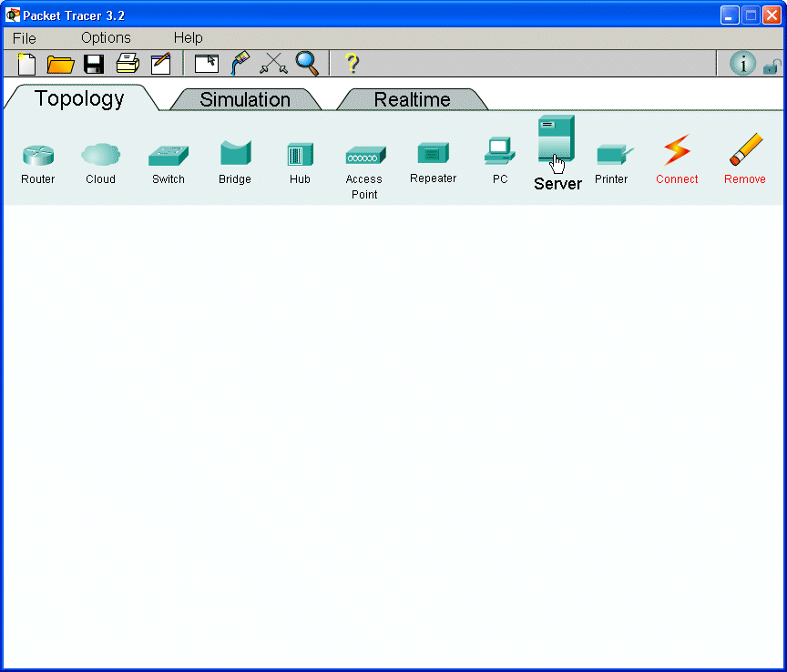Click the round info icon
This screenshot has width=787, height=672.
[x=743, y=63]
